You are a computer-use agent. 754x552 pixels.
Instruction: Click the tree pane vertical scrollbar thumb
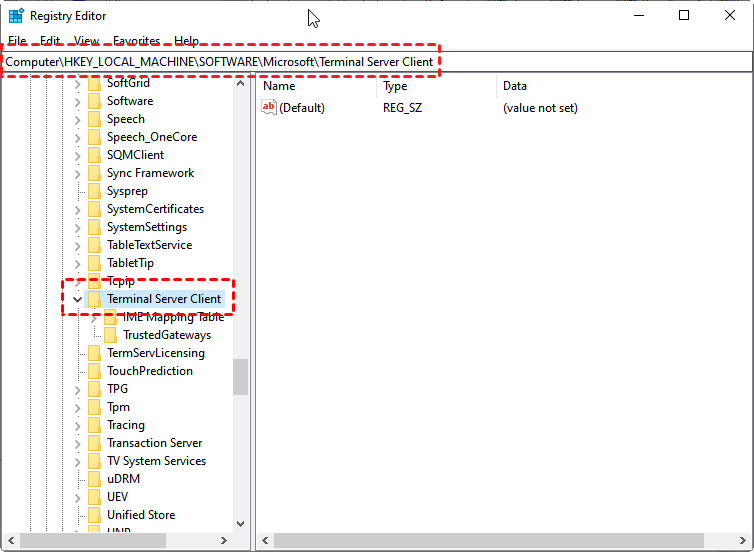(240, 377)
